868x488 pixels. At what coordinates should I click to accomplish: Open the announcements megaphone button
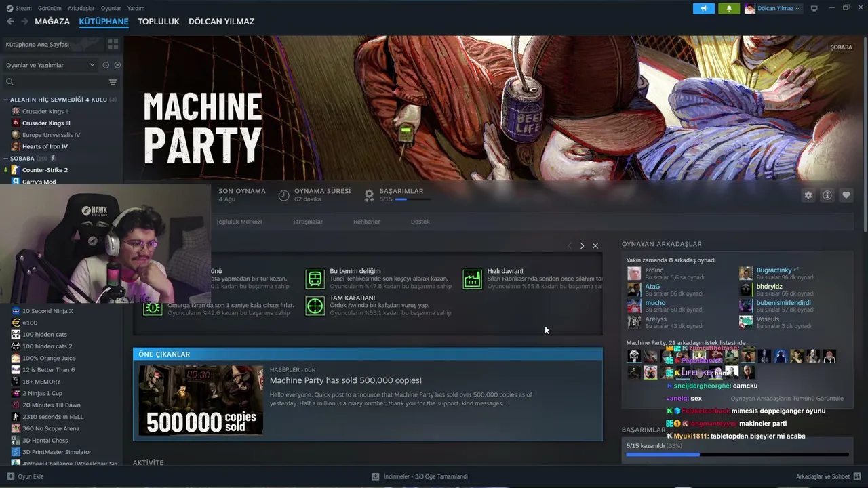click(x=704, y=8)
